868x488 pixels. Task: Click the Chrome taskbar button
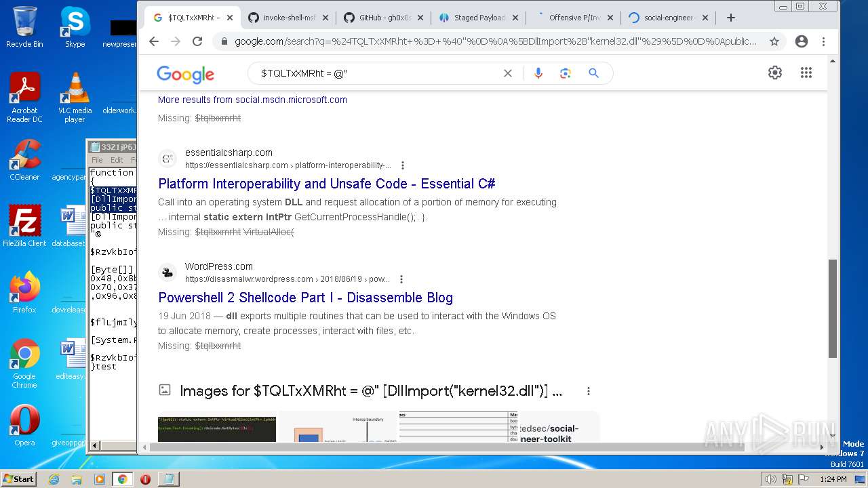coord(122,479)
